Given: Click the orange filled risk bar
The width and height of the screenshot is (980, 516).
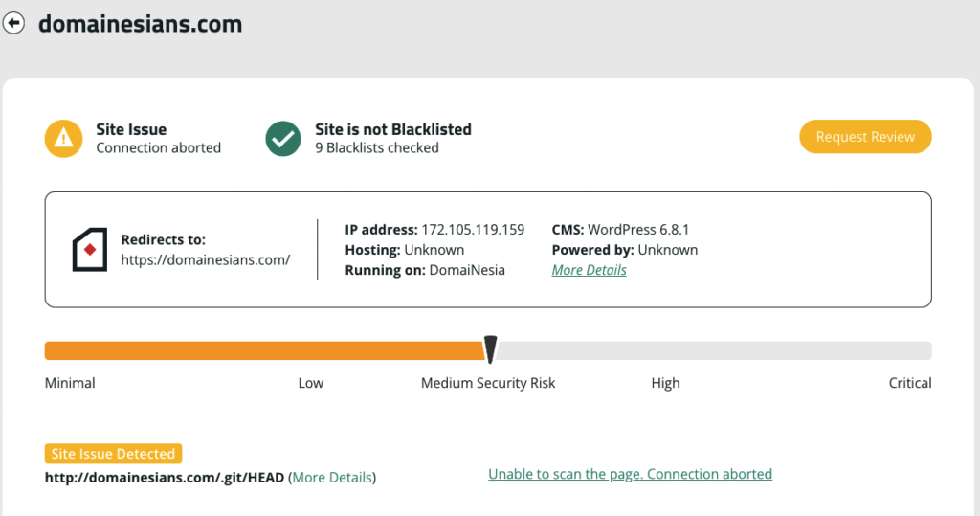Looking at the screenshot, I should tap(265, 351).
